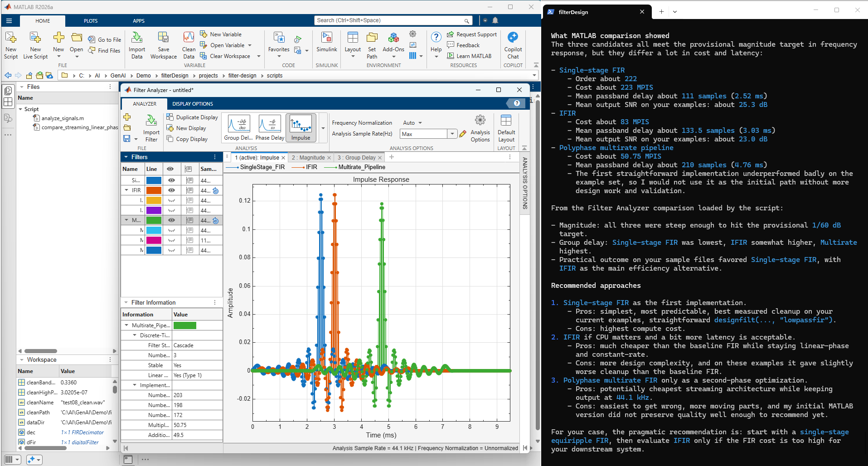Select the ANALYZER tab
Screen dimensions: 868x466
[x=145, y=104]
